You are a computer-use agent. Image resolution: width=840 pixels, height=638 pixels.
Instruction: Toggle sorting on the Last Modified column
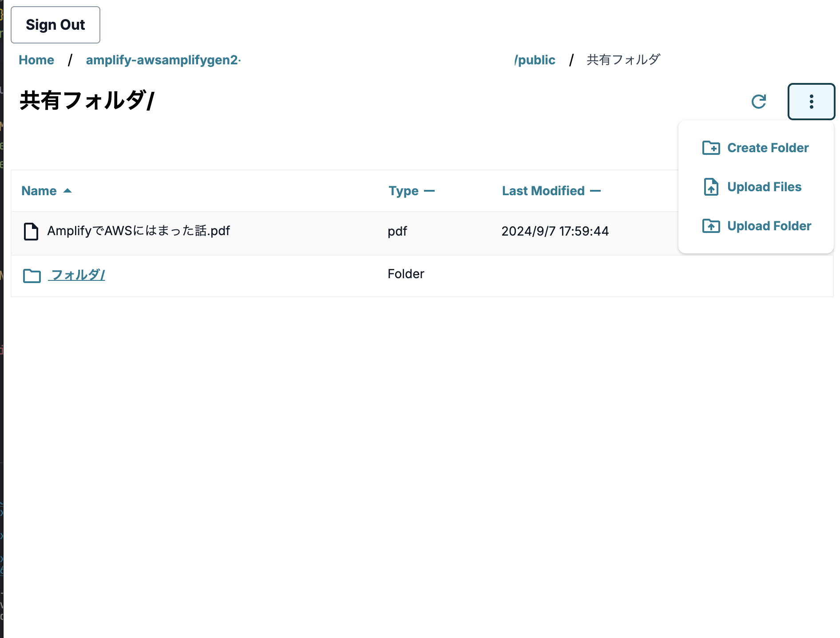[x=595, y=190]
